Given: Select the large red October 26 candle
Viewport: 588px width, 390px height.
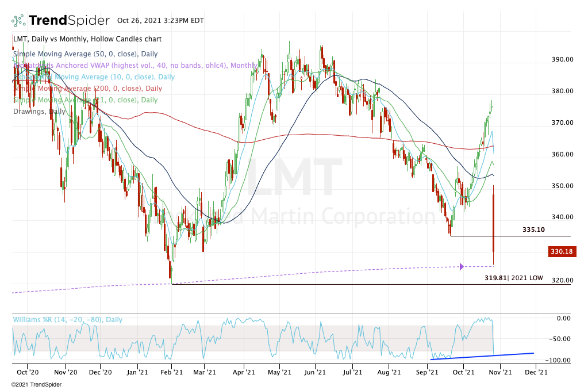Looking at the screenshot, I should pos(494,223).
